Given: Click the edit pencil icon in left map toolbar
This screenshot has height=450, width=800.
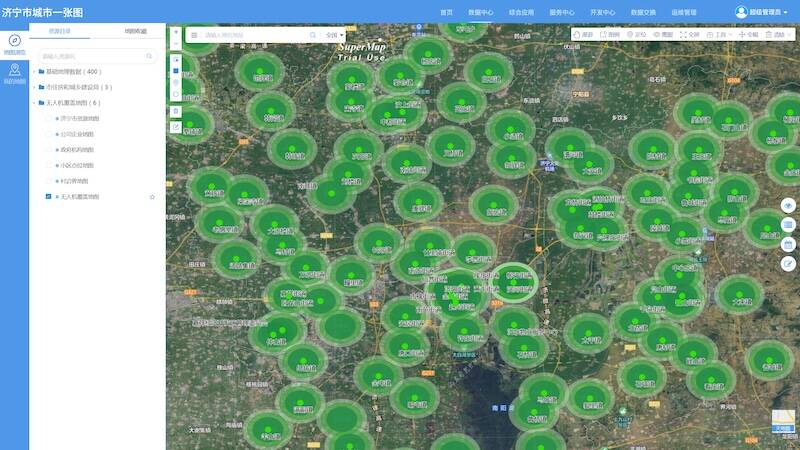Looking at the screenshot, I should (176, 127).
